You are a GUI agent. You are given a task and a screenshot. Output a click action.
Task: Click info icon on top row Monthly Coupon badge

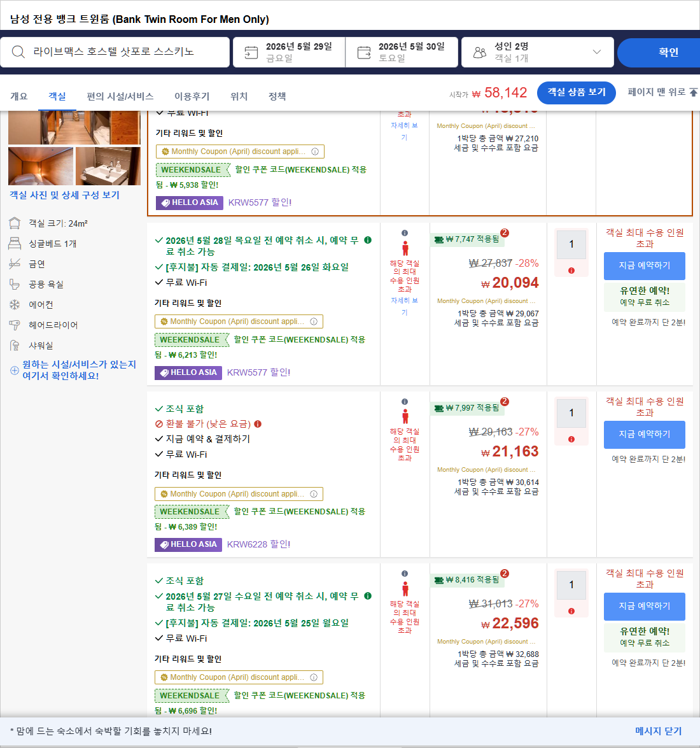point(315,152)
